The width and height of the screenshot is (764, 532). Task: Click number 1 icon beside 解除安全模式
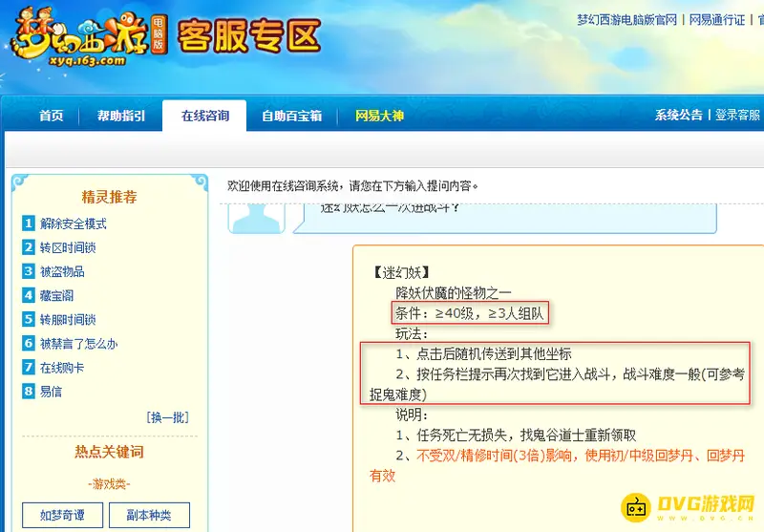[29, 223]
